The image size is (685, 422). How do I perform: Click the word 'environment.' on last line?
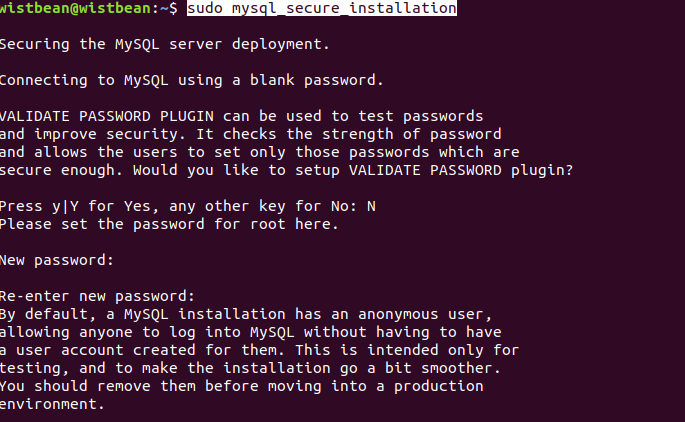52,404
